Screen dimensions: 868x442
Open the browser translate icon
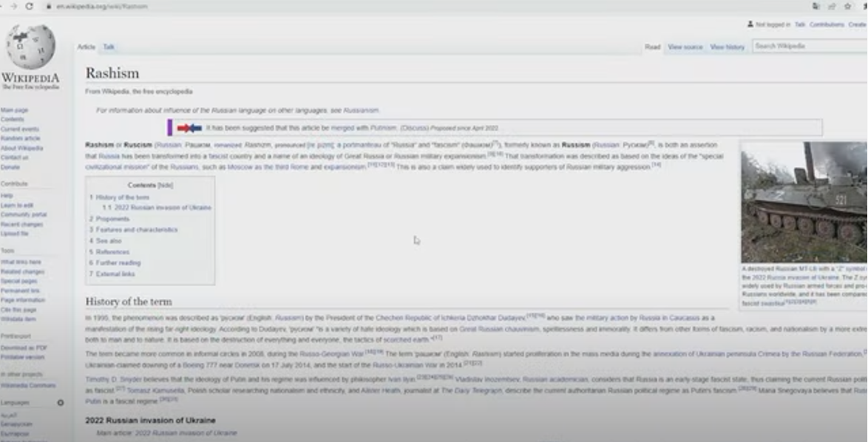click(x=816, y=6)
